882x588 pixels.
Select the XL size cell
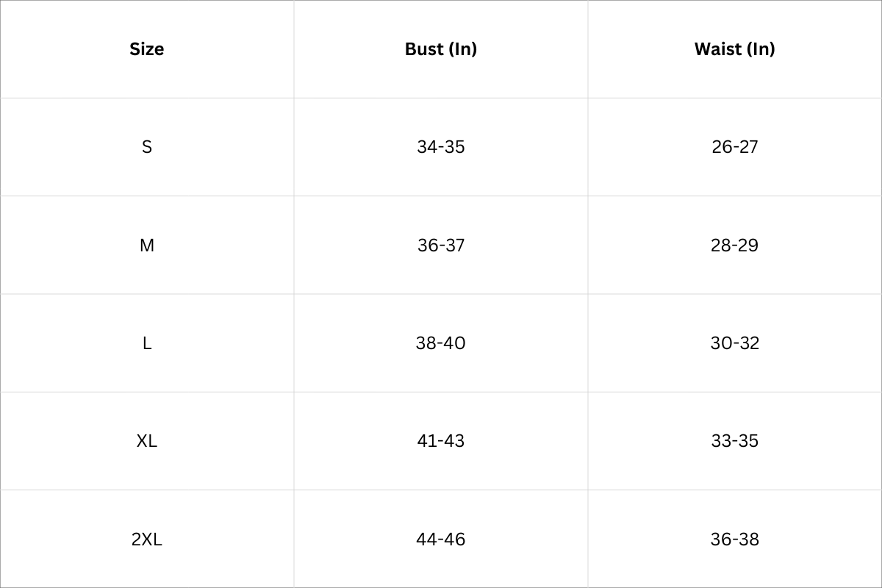(x=147, y=441)
